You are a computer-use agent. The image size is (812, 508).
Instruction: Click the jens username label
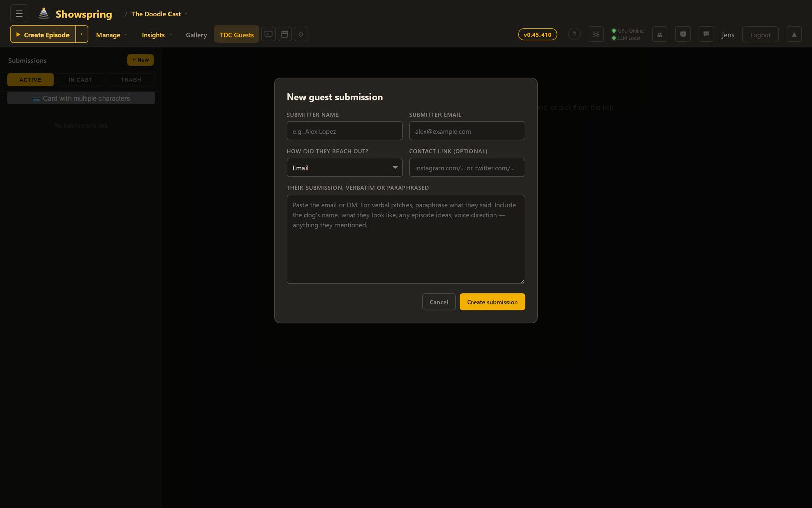click(x=728, y=35)
